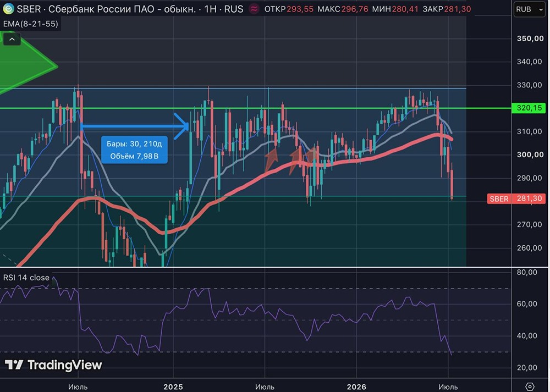Click the 2025 marker on time axis
Screen dimensions: 550x392
pyautogui.click(x=173, y=387)
